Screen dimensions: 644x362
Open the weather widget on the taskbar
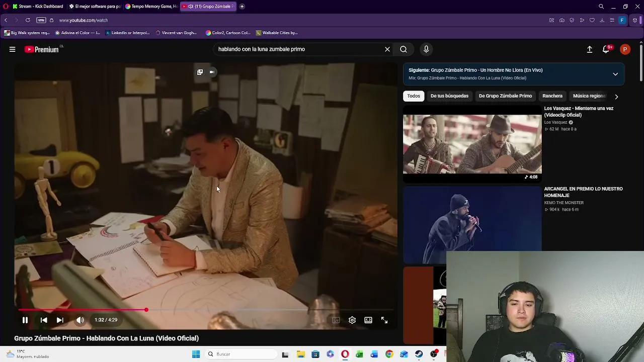coord(28,354)
